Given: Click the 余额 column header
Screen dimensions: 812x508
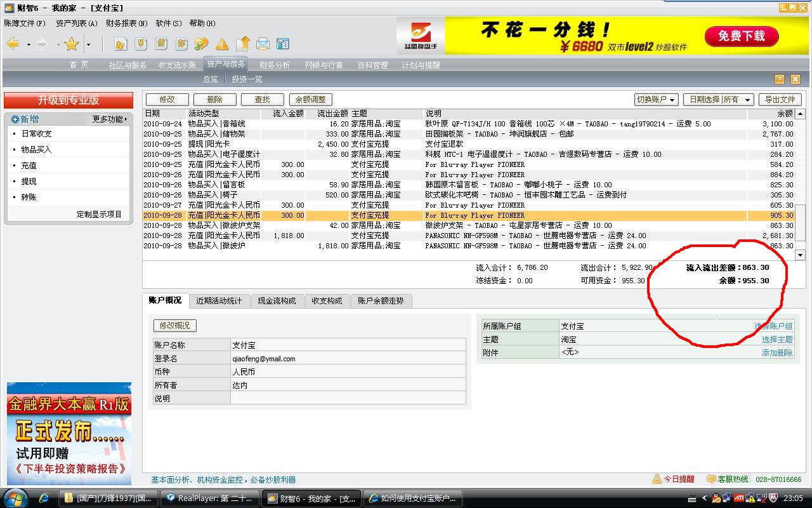Looking at the screenshot, I should pos(771,114).
